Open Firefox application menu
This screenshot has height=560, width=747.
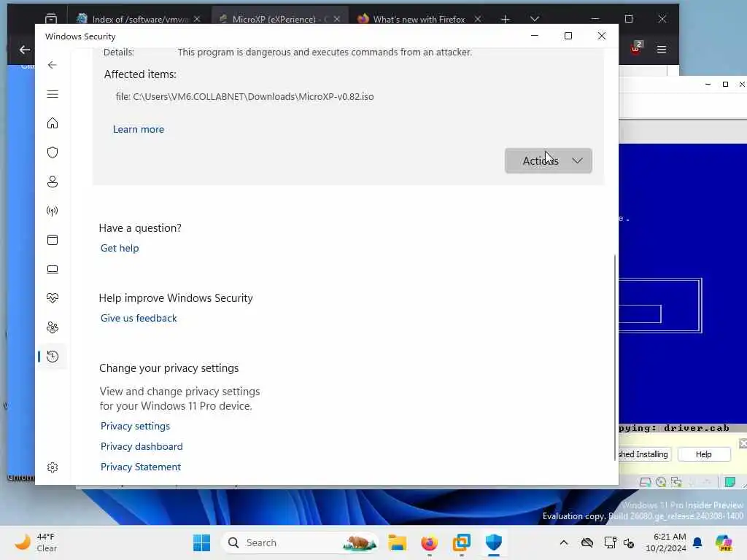[x=661, y=50]
